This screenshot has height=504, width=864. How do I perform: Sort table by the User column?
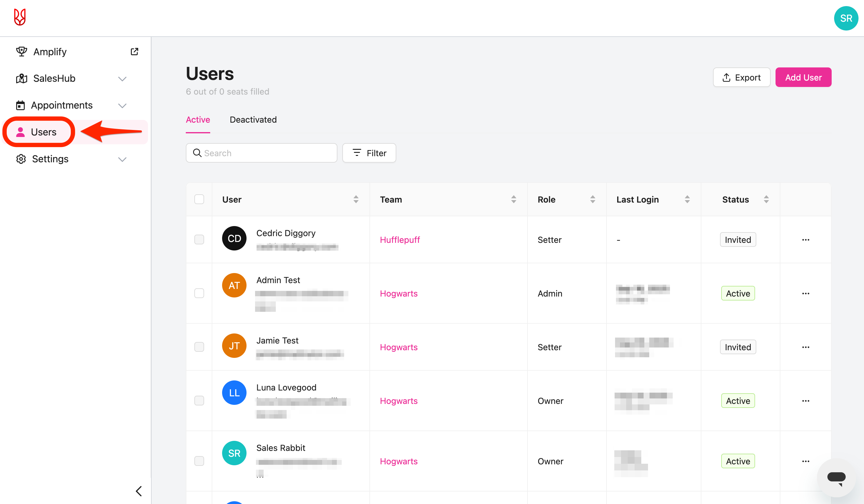tap(355, 200)
